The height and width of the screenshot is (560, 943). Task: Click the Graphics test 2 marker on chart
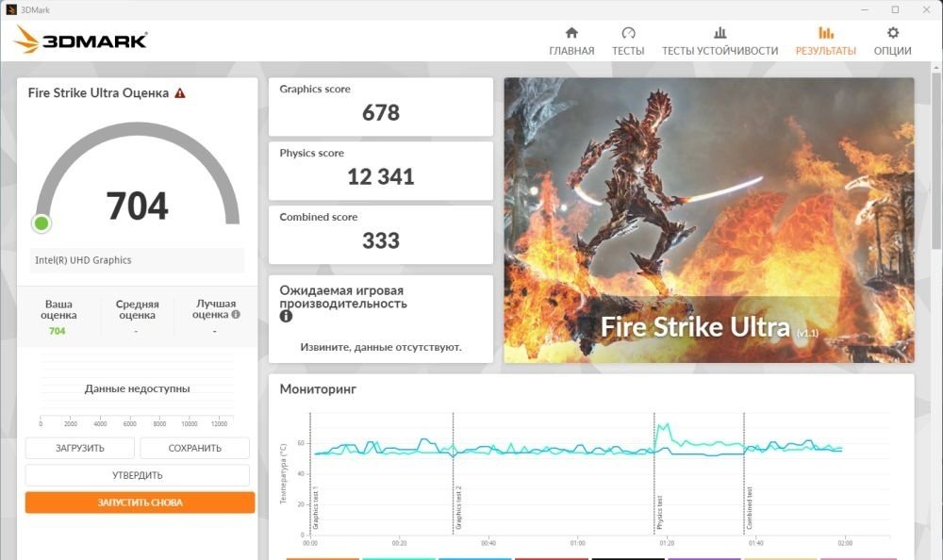[x=458, y=507]
